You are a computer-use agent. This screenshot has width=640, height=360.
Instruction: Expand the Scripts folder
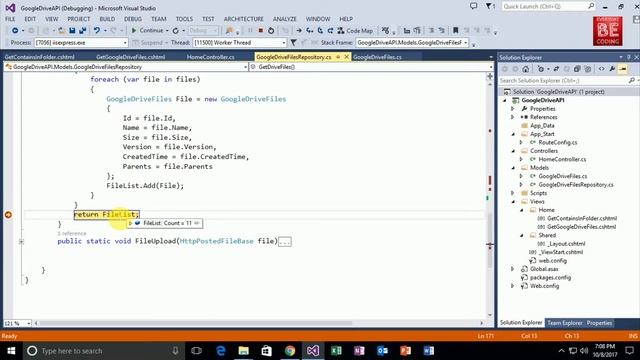[x=513, y=193]
